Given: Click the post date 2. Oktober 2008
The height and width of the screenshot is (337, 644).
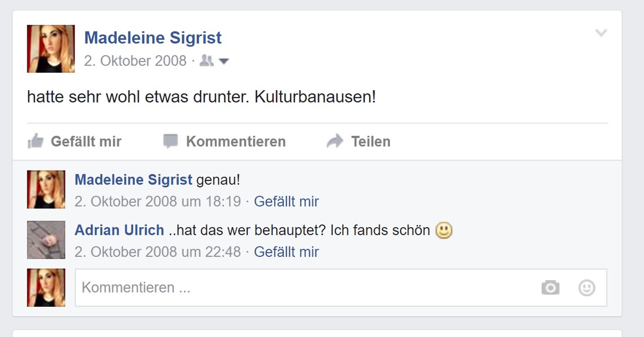Looking at the screenshot, I should click(135, 61).
